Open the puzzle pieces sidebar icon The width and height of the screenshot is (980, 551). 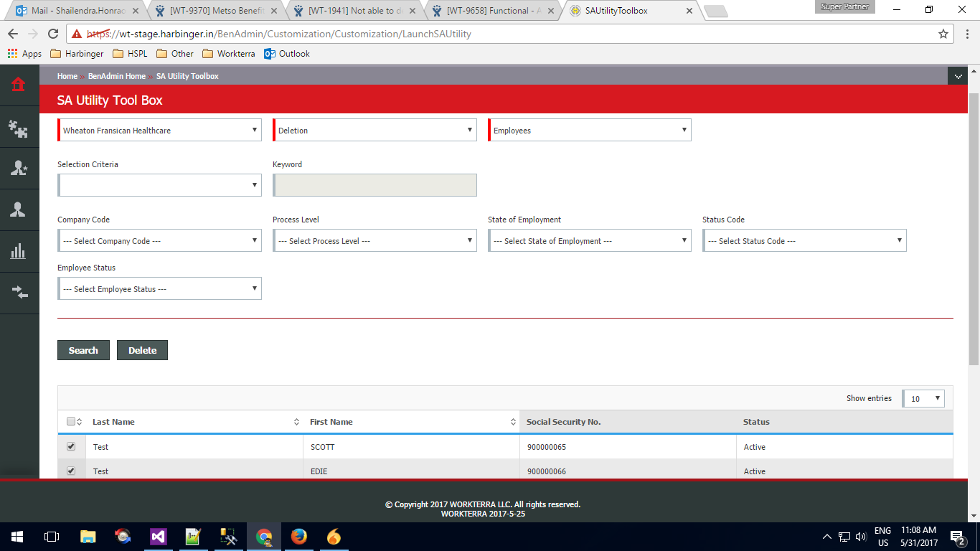click(x=19, y=128)
